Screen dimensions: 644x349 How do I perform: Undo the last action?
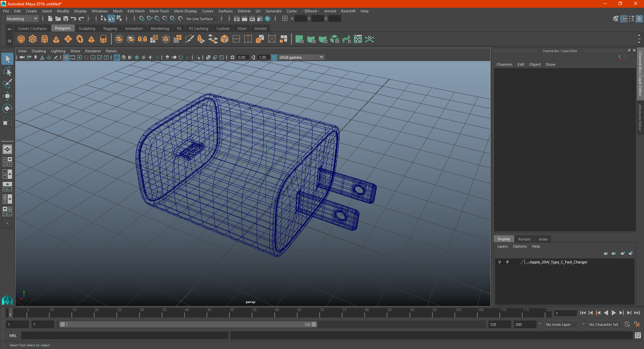point(73,19)
